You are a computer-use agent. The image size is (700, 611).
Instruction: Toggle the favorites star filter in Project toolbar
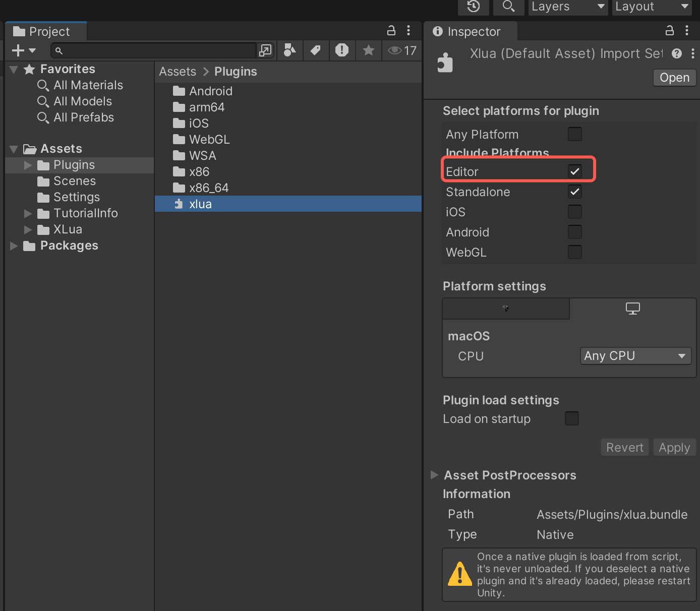[x=369, y=50]
